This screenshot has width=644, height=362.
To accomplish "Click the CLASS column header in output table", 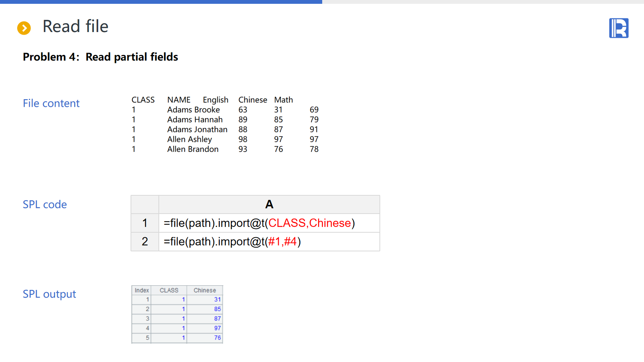I will point(169,290).
